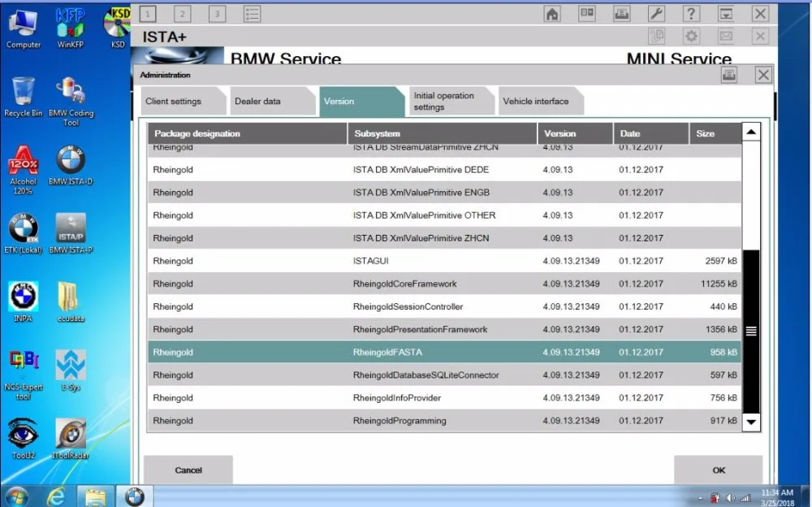Click the ISTA+ minimize-to-tray icon
The image size is (812, 507).
click(725, 14)
